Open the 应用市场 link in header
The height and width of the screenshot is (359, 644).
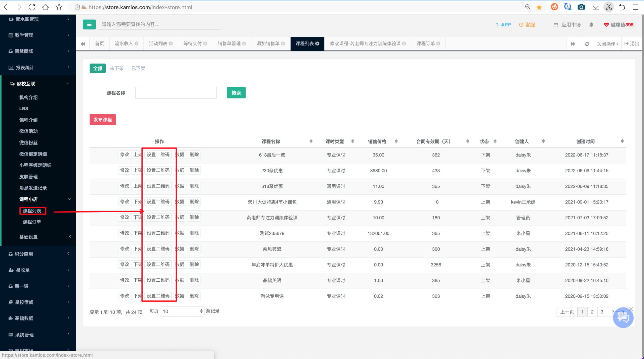click(x=567, y=25)
